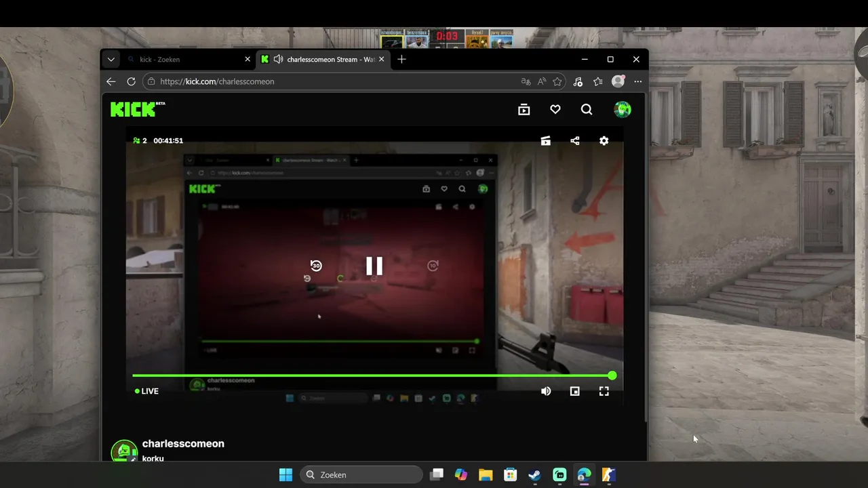Skip forward 10 seconds in player
The width and height of the screenshot is (868, 488).
pyautogui.click(x=433, y=266)
